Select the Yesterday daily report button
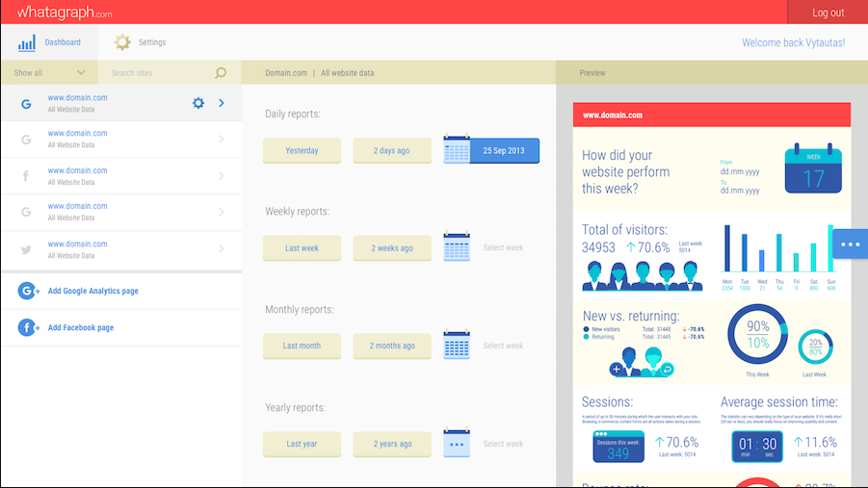The height and width of the screenshot is (488, 868). point(302,151)
